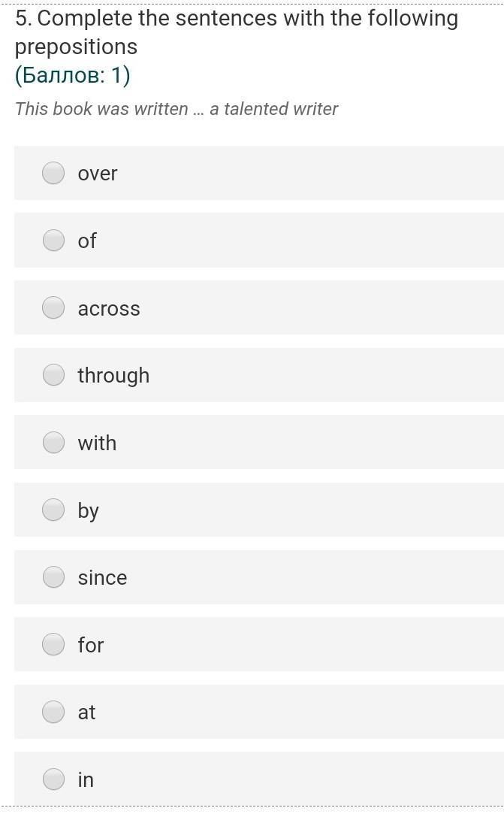
Task: Select the 'over' radio button
Action: (x=53, y=173)
